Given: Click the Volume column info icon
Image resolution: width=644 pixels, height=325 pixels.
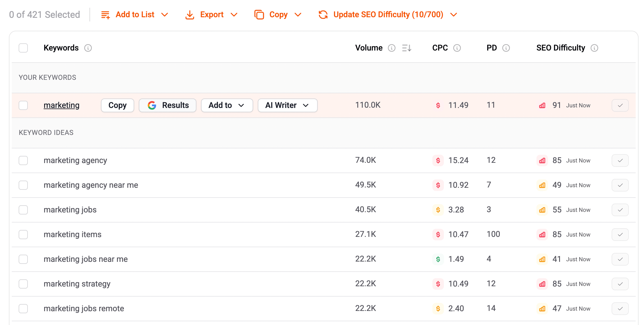Looking at the screenshot, I should click(392, 48).
